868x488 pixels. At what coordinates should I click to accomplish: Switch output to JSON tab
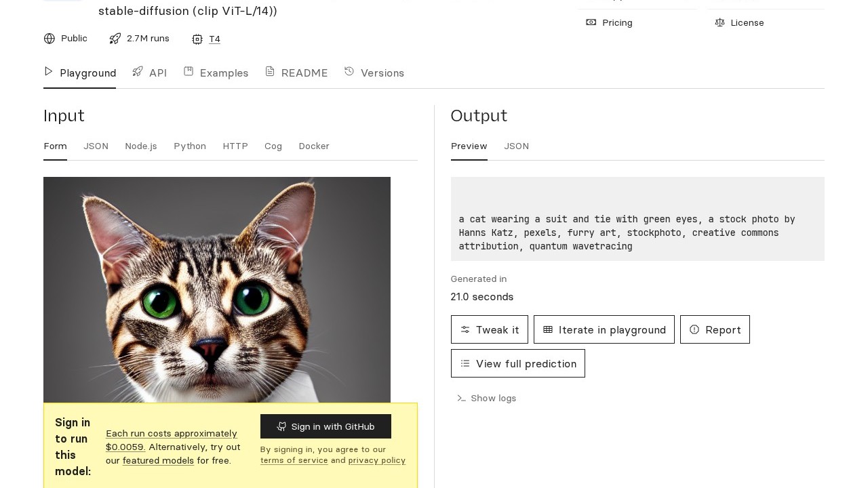(516, 146)
